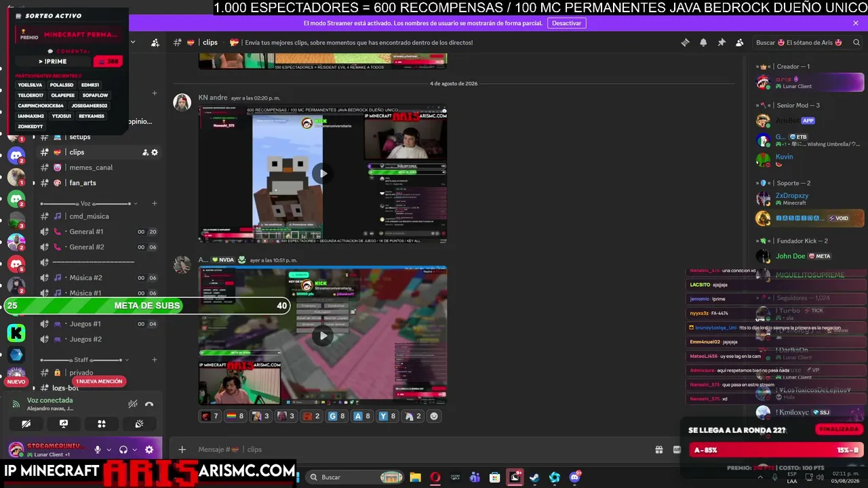Click the edit channel gear beside clips
868x488 pixels.
[155, 152]
